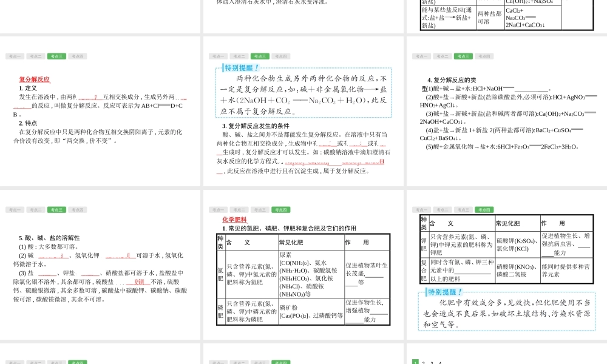Go to page 2 in the pagination
The image size is (607, 364).
coord(424,362)
